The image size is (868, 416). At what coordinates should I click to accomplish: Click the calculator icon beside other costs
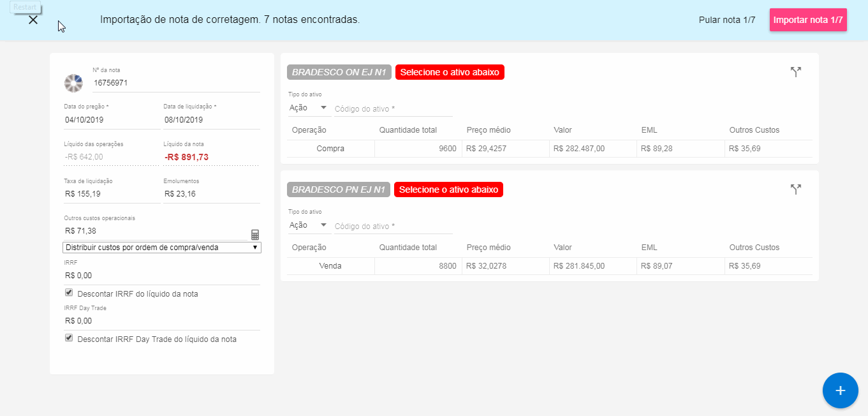click(255, 234)
